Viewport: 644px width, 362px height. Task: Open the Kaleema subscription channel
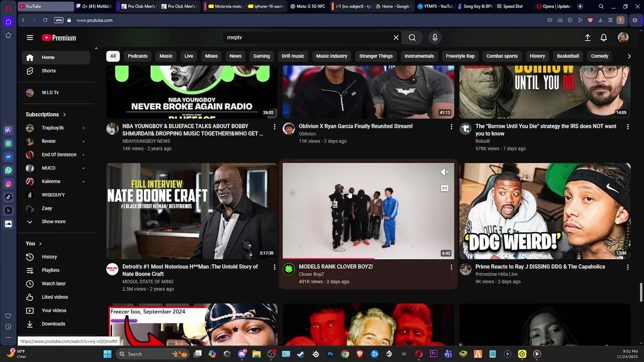click(x=56, y=182)
